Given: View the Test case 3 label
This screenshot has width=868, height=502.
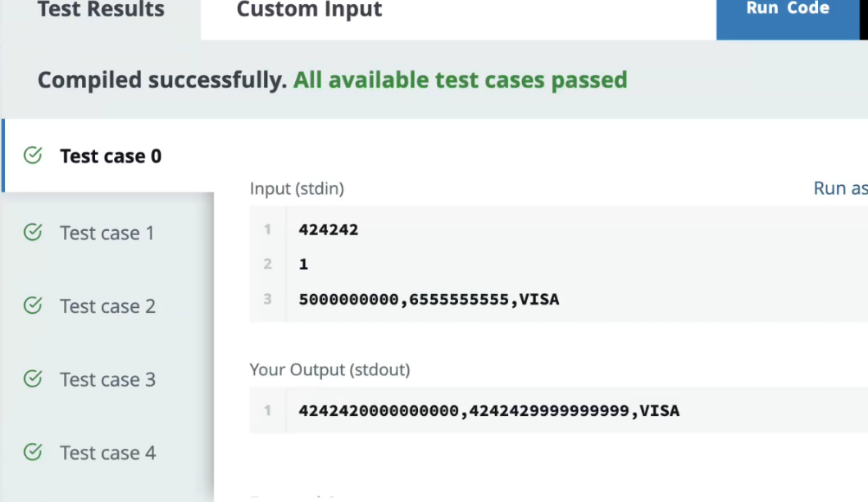Looking at the screenshot, I should 107,379.
